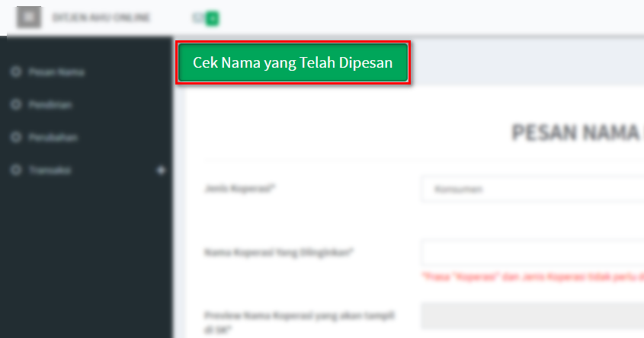This screenshot has width=644, height=338.
Task: Select the red hint text below name field
Action: [x=533, y=277]
